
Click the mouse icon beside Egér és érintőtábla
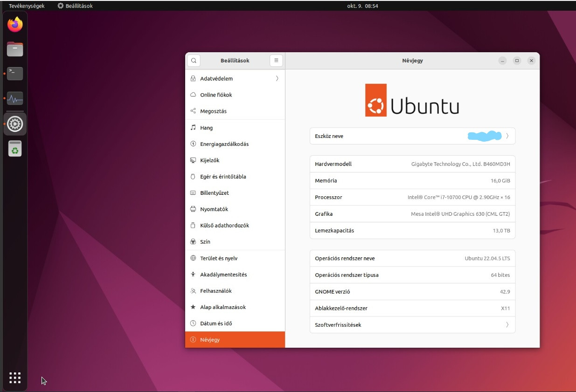tap(193, 176)
